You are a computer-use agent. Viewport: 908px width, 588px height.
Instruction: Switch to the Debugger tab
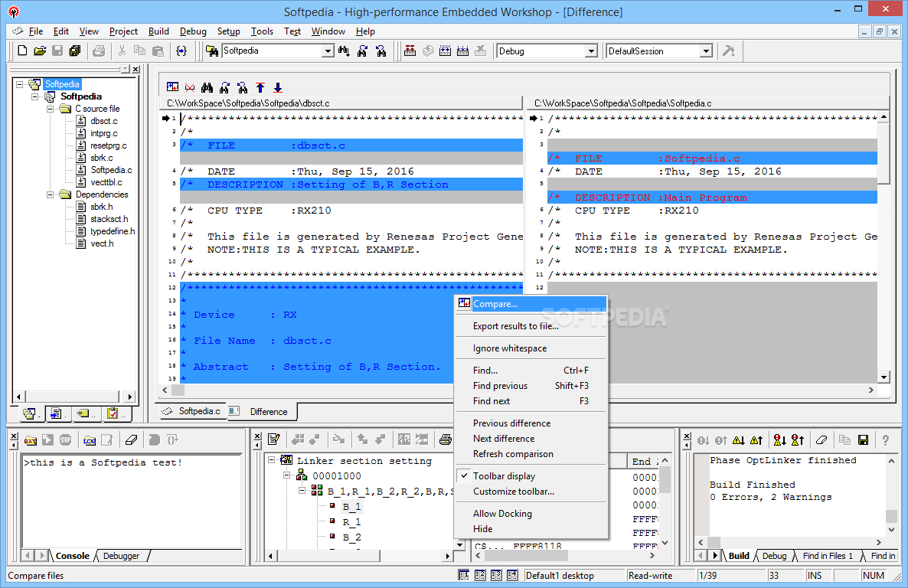[122, 556]
